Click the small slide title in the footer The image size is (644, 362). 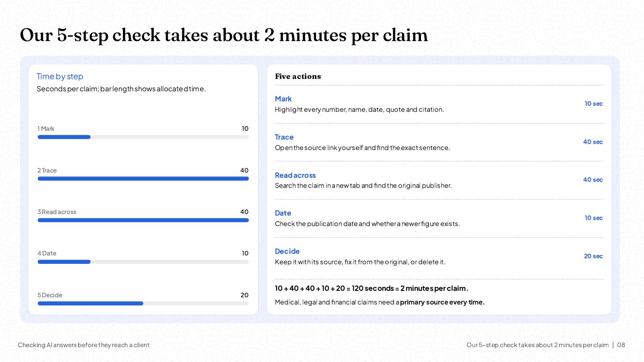(x=537, y=345)
